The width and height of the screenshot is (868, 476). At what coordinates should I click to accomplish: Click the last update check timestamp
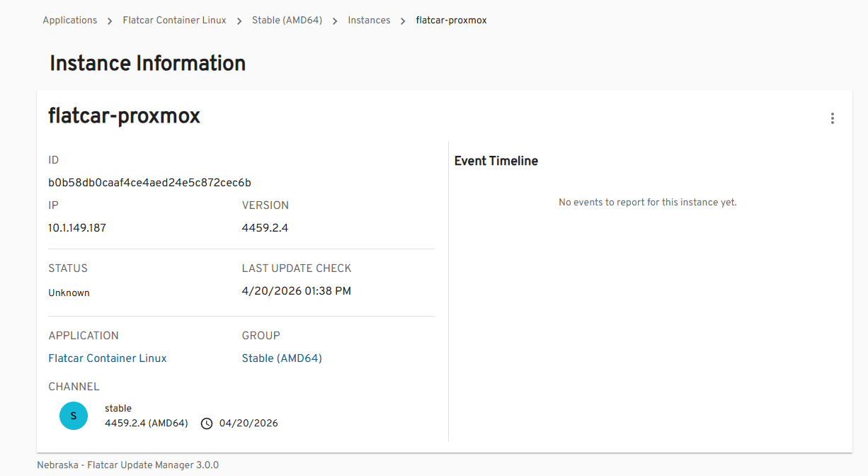[296, 291]
